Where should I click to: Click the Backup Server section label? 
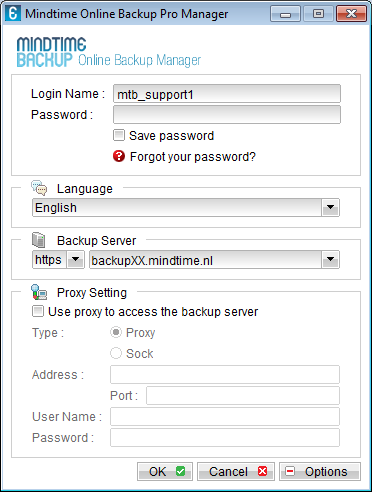pos(97,241)
